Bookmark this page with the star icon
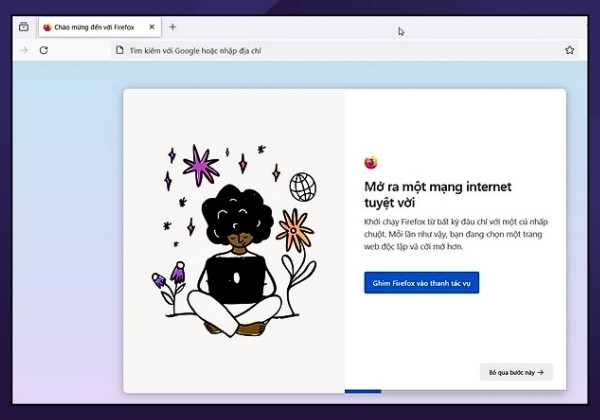Screen dimensions: 600x420 click(569, 50)
